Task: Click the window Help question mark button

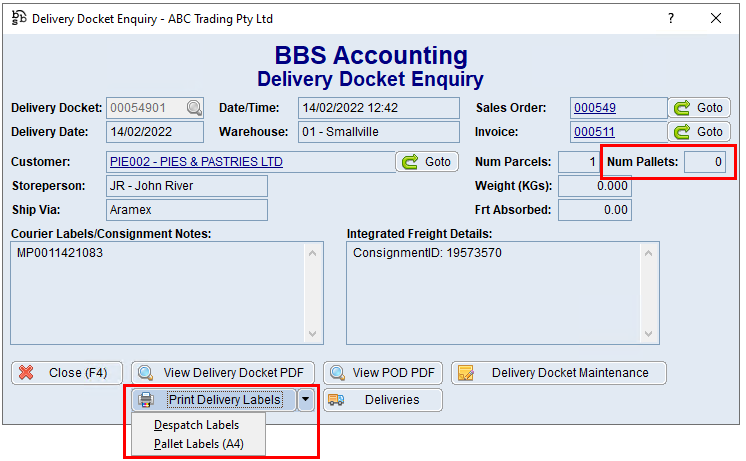Action: tap(671, 18)
